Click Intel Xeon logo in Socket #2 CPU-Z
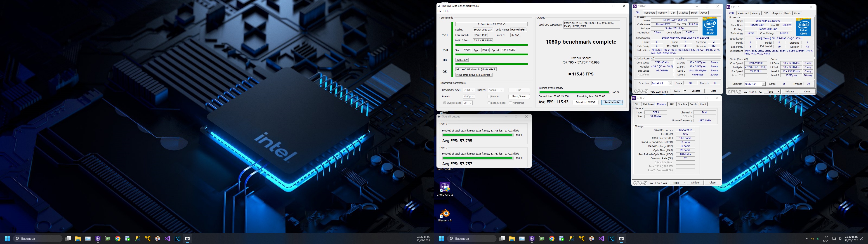Viewport: 868px width, 244px height. pyautogui.click(x=710, y=26)
